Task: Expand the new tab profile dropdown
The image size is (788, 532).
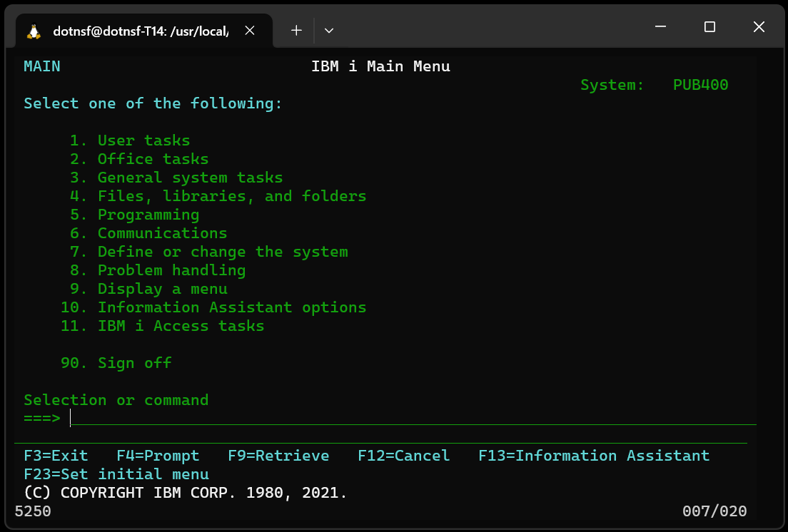Action: (x=329, y=30)
